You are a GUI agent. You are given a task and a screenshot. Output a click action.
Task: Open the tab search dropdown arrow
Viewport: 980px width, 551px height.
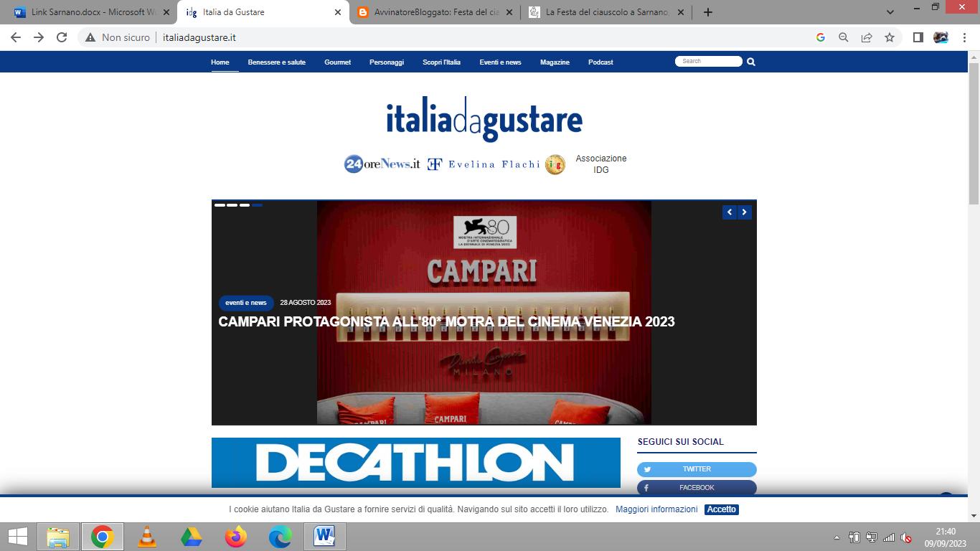890,11
